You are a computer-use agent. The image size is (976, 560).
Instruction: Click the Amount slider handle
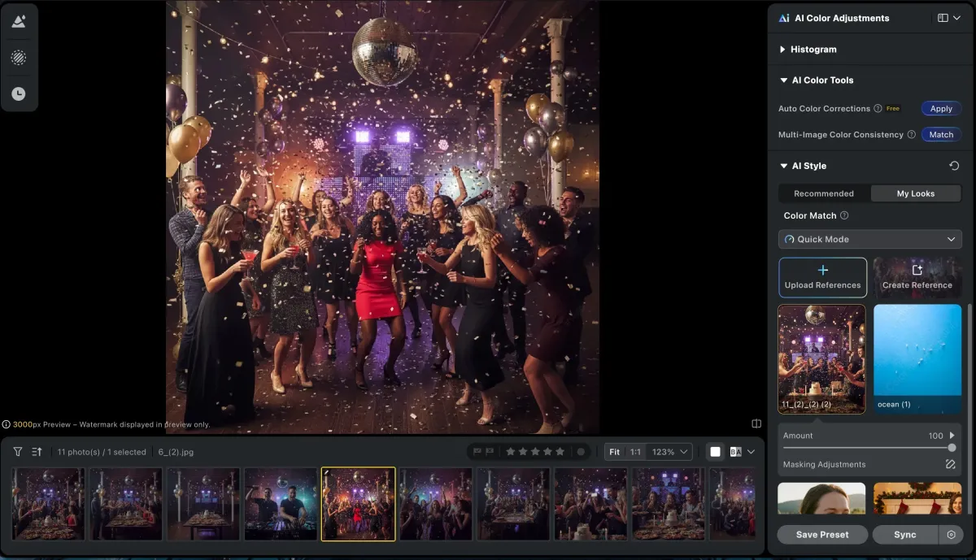[952, 448]
